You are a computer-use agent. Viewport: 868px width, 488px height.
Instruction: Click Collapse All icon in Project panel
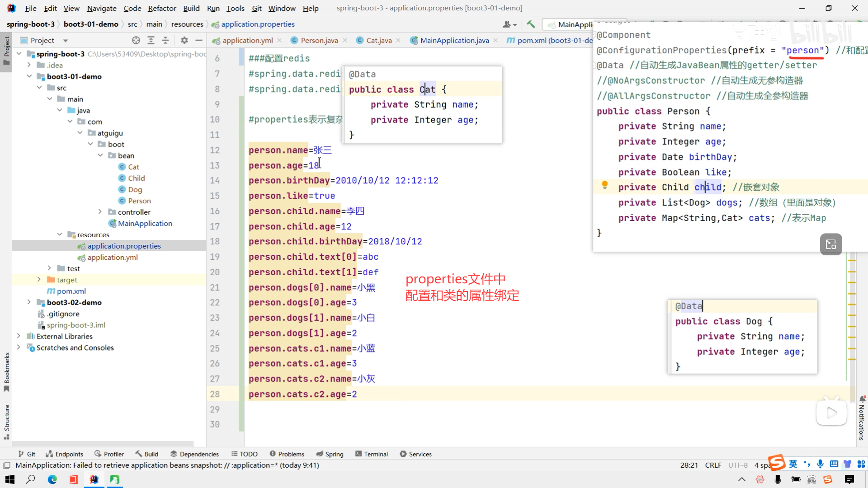click(x=165, y=40)
